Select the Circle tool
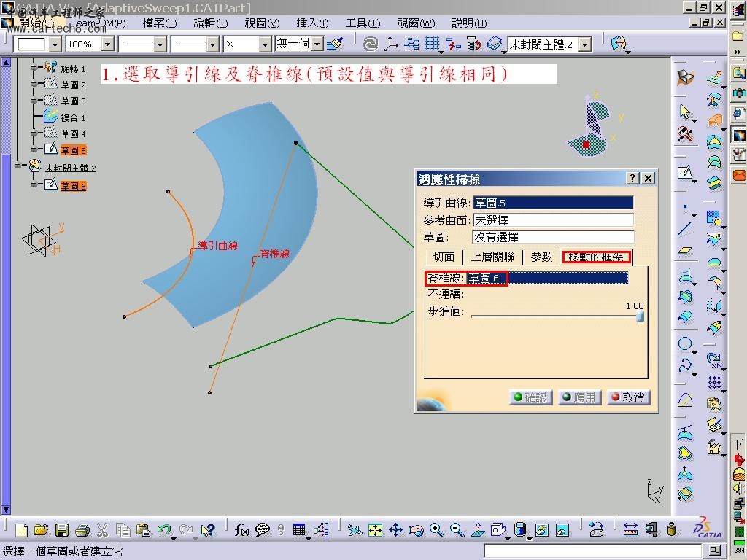 [x=685, y=344]
